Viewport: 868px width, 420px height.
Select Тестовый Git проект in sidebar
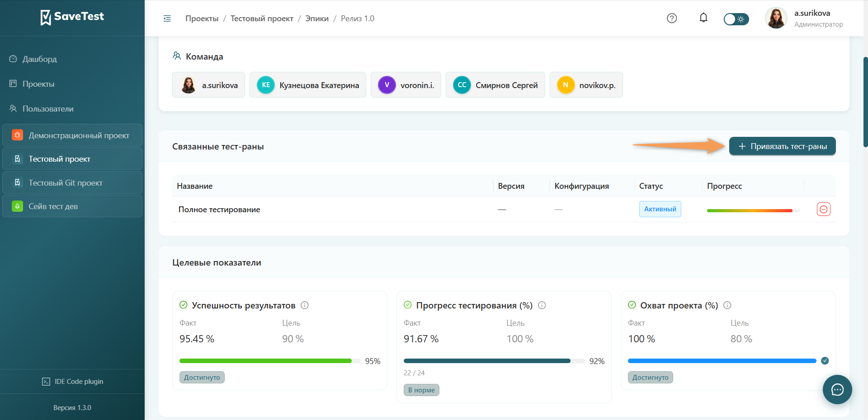pos(72,182)
